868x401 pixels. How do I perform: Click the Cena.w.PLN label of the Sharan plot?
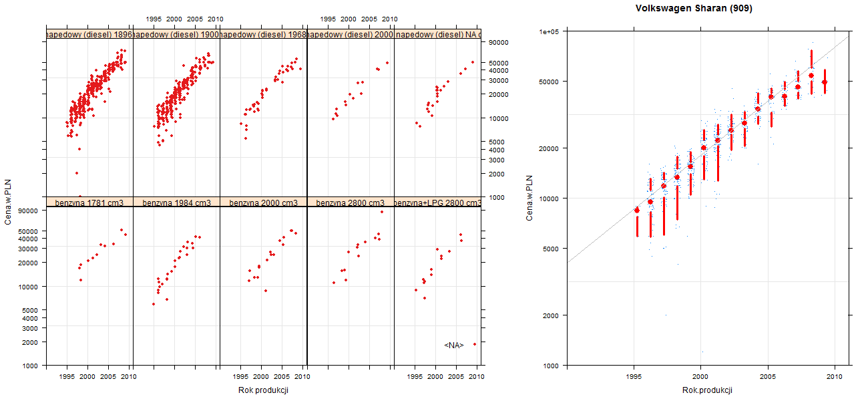[x=529, y=198]
